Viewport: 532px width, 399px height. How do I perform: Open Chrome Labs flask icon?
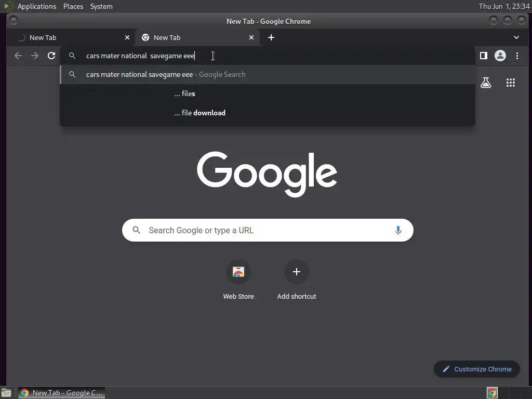click(x=486, y=83)
